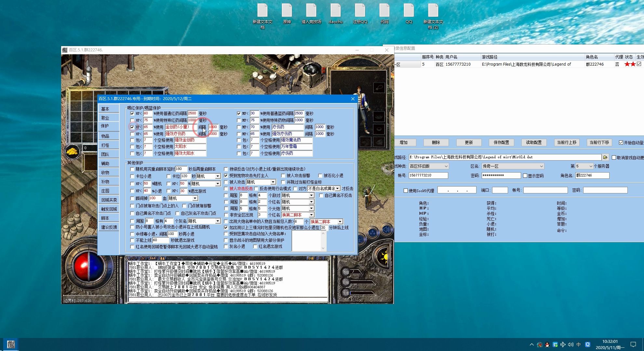Open the 猎人竞技场 desktop file
This screenshot has height=351, width=644.
click(311, 13)
